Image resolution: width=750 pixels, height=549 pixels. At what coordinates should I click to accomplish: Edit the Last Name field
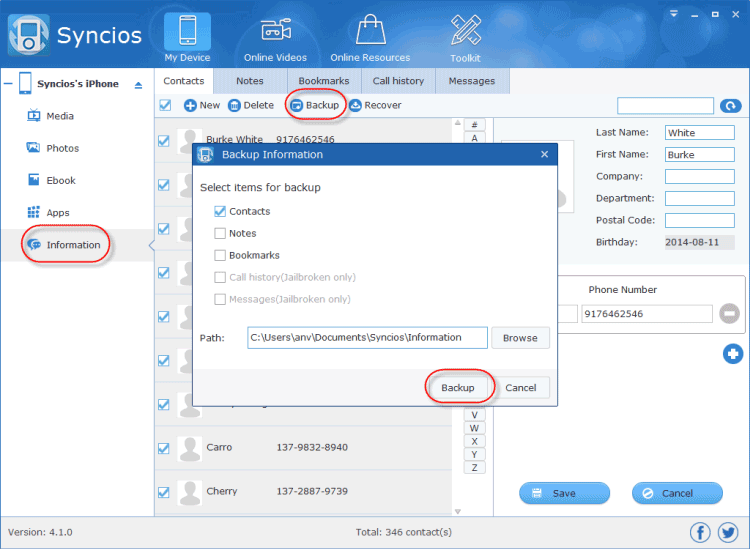point(699,132)
